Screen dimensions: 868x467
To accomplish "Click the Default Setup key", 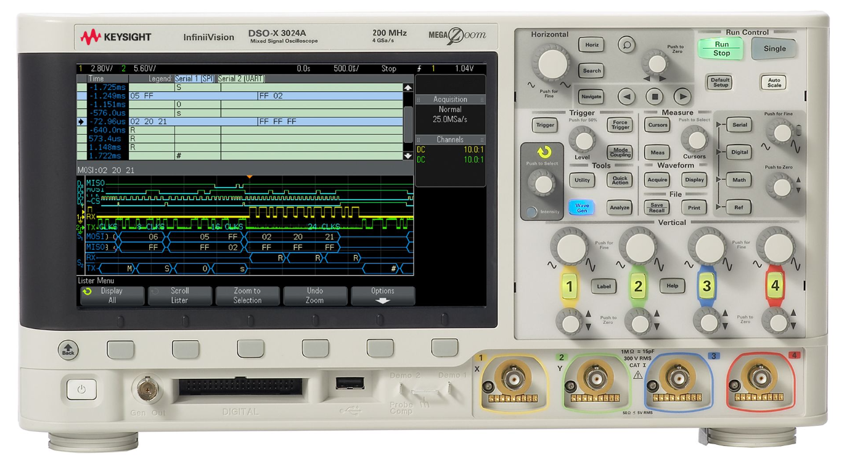I will click(x=720, y=83).
